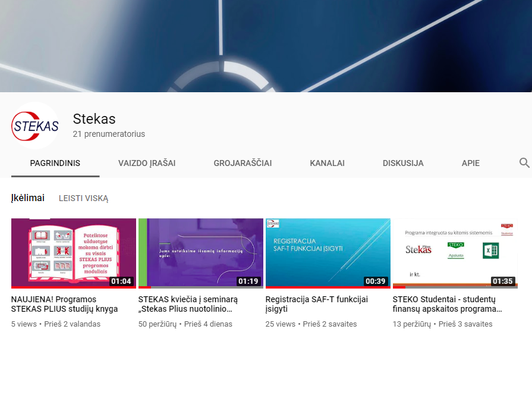Click the Stekas channel avatar logo

(35, 126)
